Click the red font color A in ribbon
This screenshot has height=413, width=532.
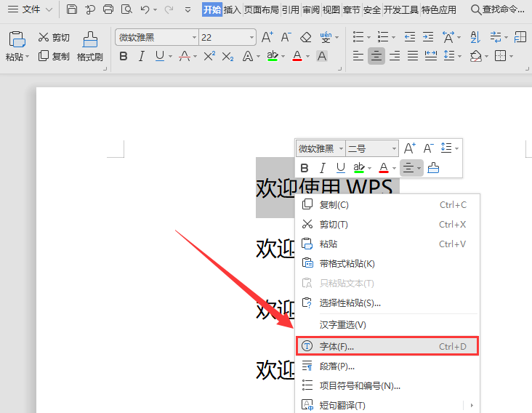pos(297,56)
